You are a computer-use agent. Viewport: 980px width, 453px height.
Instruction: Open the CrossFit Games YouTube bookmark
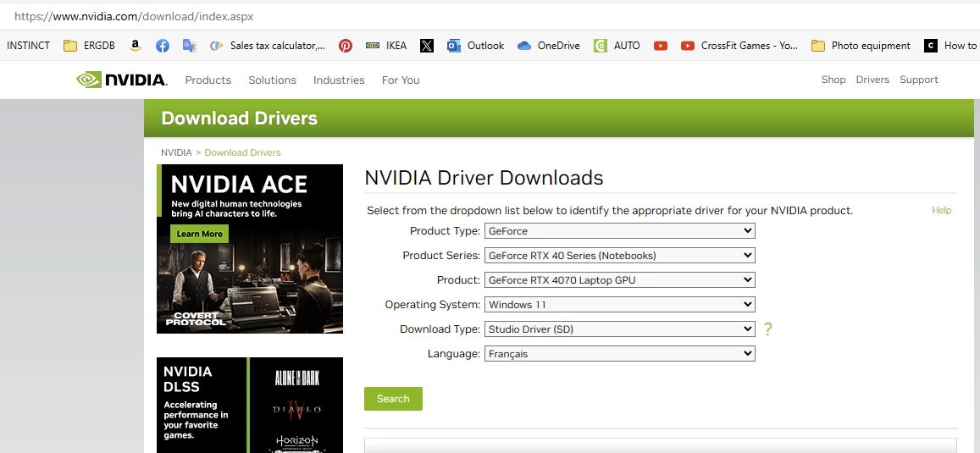click(x=739, y=46)
